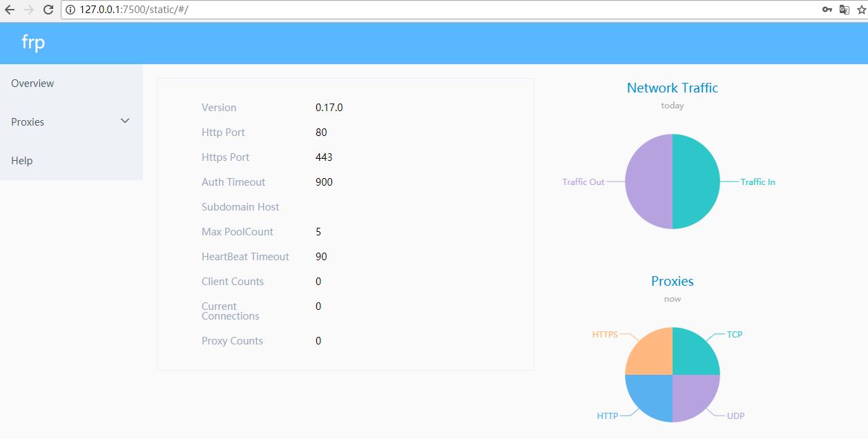
Task: Click the Current Connections label
Action: (x=231, y=311)
